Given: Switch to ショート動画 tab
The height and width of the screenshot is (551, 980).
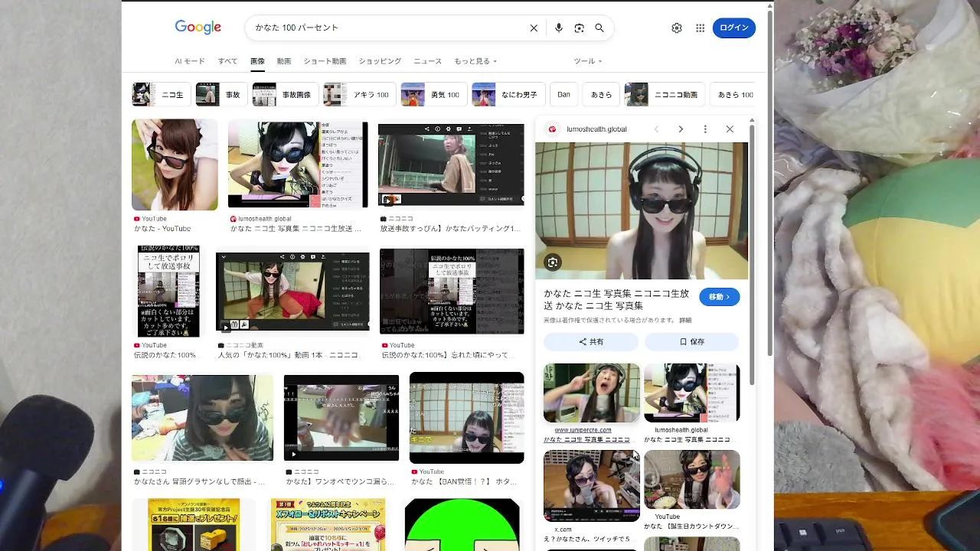Looking at the screenshot, I should click(325, 61).
